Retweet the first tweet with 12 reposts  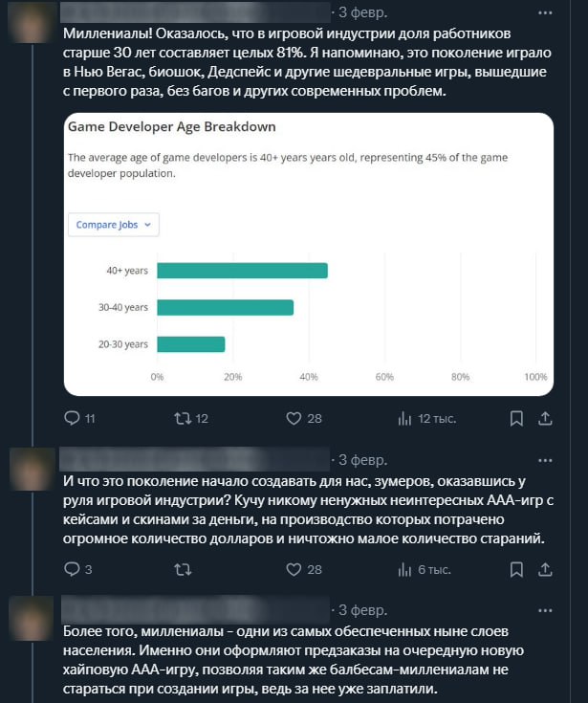point(180,418)
